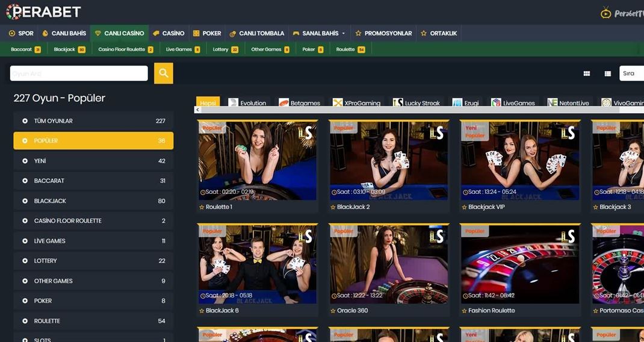The image size is (644, 342).
Task: Click the scroll-left arrow under provider tabs
Action: point(197,110)
